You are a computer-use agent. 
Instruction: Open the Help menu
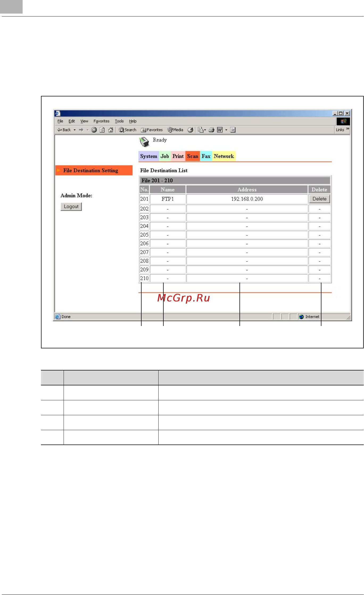133,121
